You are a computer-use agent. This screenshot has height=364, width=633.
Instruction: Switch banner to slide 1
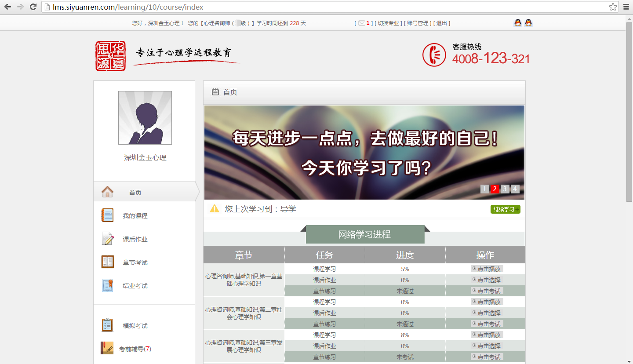coord(484,189)
